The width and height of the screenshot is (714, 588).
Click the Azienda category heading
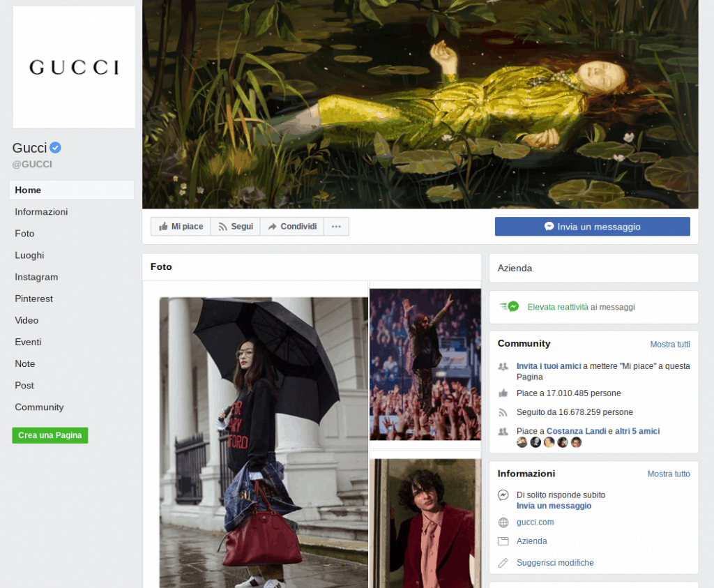pyautogui.click(x=515, y=269)
